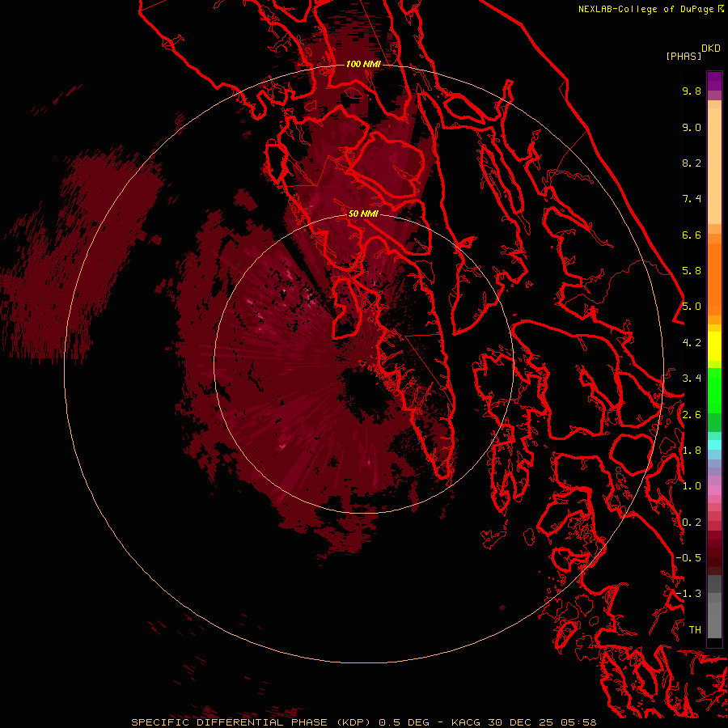Click the 9.8 value on the legend
Viewport: 728px width, 728px height.
[692, 91]
